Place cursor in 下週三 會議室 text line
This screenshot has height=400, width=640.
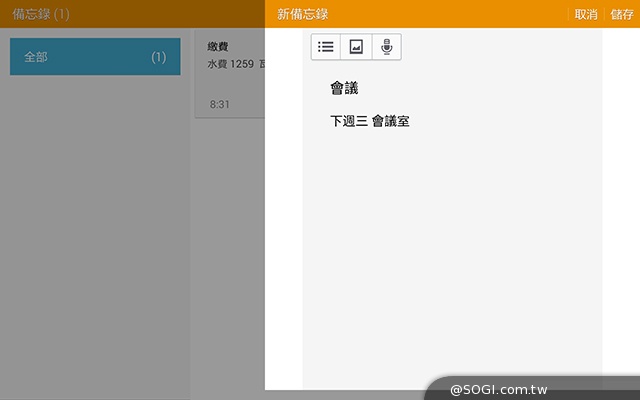(x=369, y=122)
